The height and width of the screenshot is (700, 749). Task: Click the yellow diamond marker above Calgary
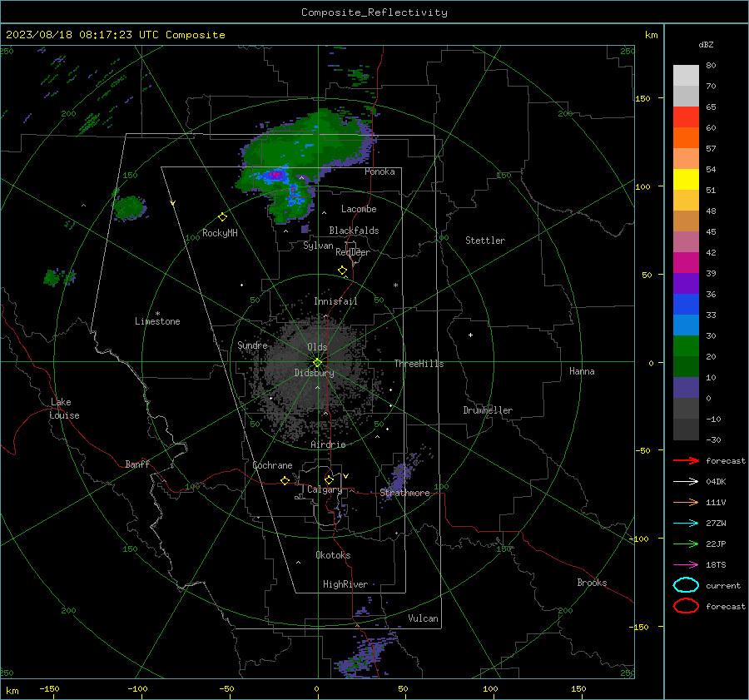click(x=329, y=479)
